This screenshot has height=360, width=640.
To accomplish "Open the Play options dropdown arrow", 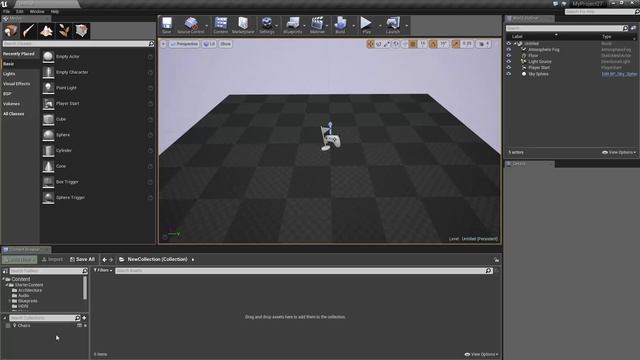I will [380, 26].
